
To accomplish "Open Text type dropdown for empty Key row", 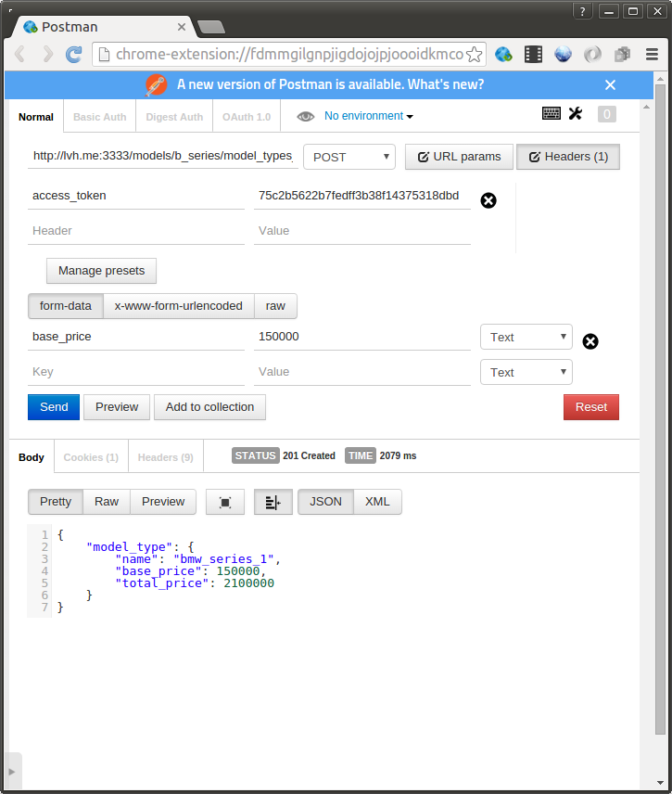I will (526, 372).
